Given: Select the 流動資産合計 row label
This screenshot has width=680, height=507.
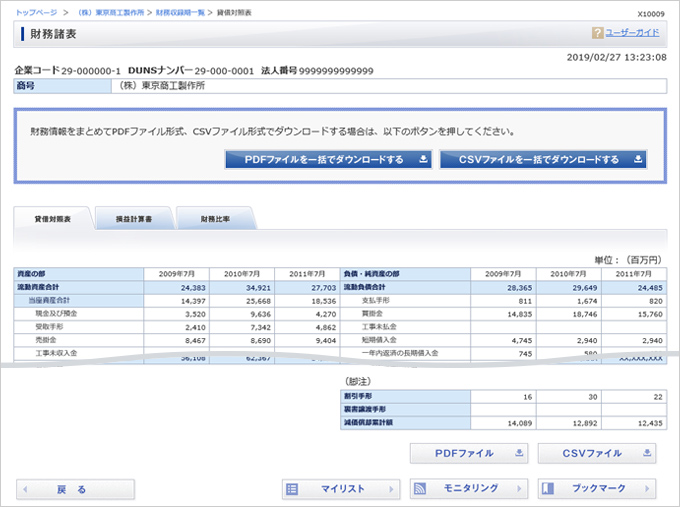Looking at the screenshot, I should click(x=38, y=287).
